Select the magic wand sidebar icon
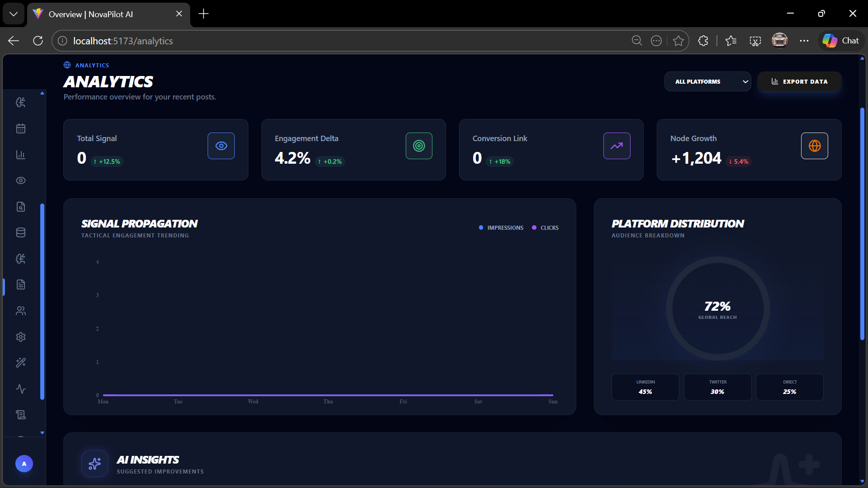 pos(21,363)
